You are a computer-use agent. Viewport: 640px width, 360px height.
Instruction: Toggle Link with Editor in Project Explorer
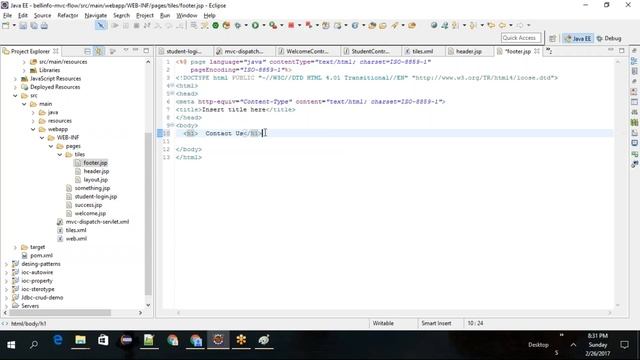pos(98,51)
